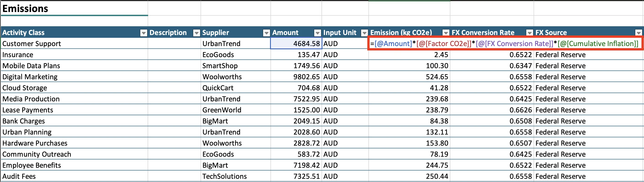Select emission value 100.30
The image size is (644, 182).
tap(409, 66)
